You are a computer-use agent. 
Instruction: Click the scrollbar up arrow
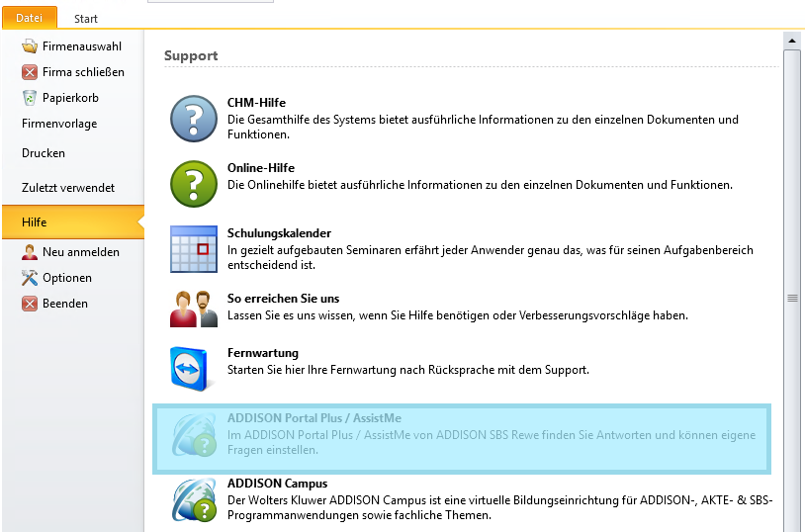click(792, 41)
